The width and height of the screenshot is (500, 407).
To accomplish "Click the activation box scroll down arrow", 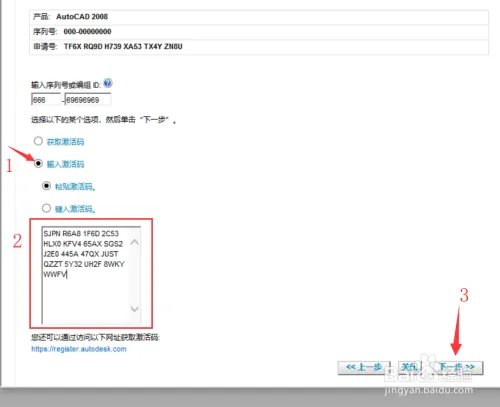I will tap(135, 309).
